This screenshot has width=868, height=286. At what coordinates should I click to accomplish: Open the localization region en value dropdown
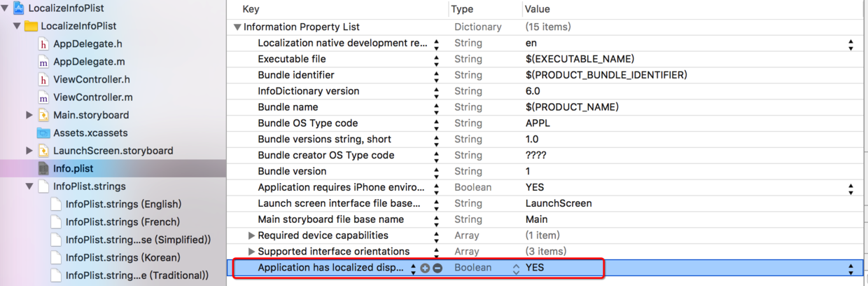850,44
